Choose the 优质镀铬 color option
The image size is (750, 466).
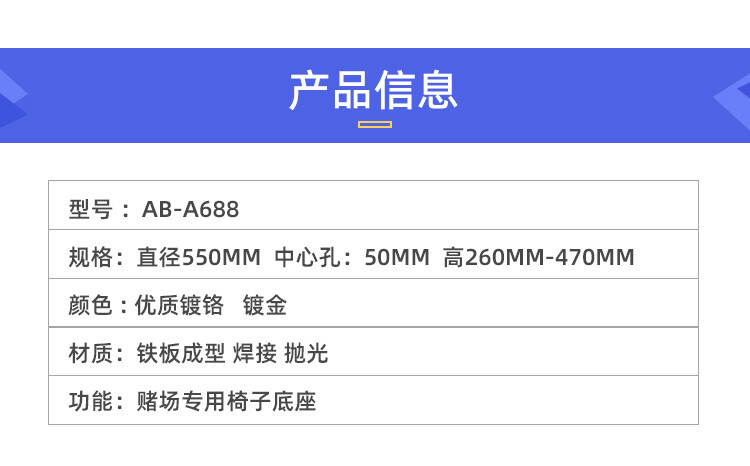(x=172, y=306)
